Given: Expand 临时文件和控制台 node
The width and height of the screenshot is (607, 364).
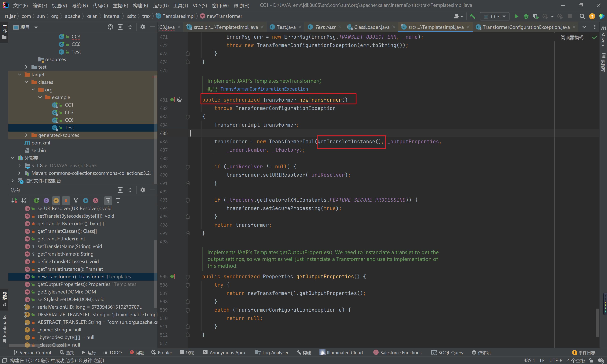Looking at the screenshot, I should point(13,181).
